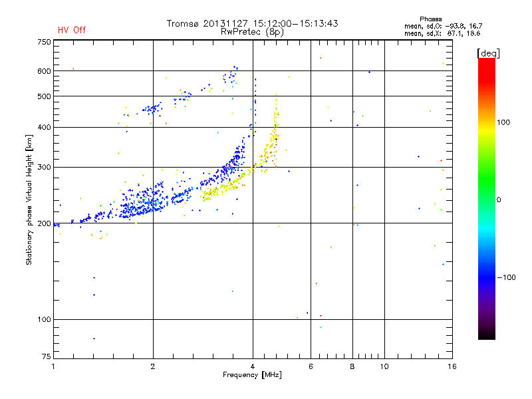Image resolution: width=532 pixels, height=399 pixels.
Task: Click the 'Frequency [MHz]' axis title
Action: 252,375
